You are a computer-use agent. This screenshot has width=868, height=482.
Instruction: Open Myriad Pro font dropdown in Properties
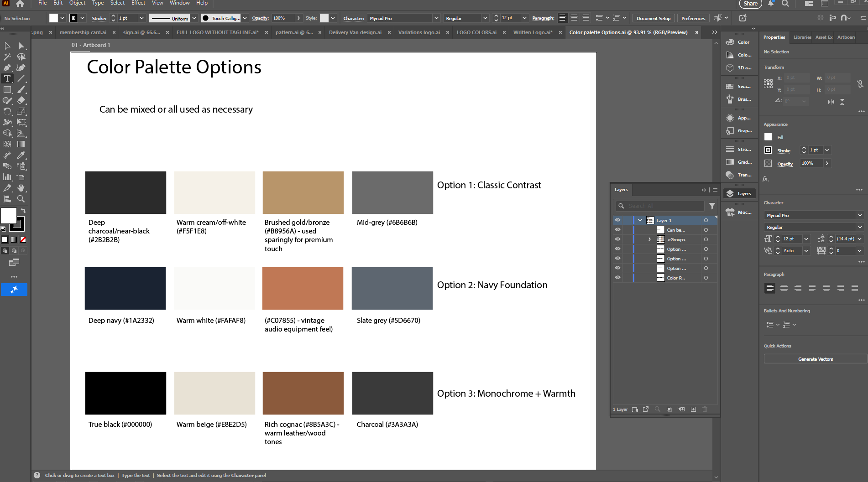(860, 215)
